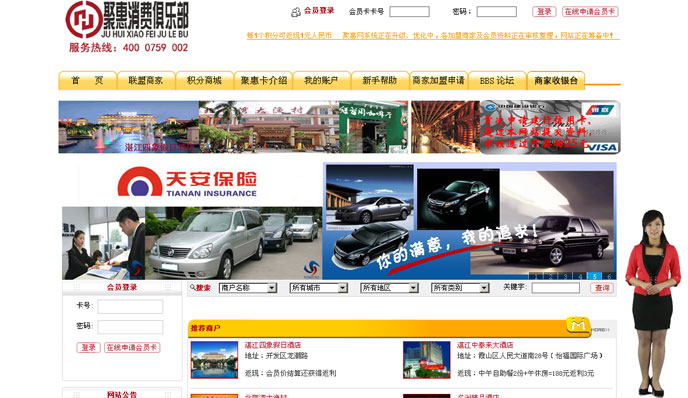
Task: Click the orange scrolling announcement link
Action: pyautogui.click(x=432, y=36)
